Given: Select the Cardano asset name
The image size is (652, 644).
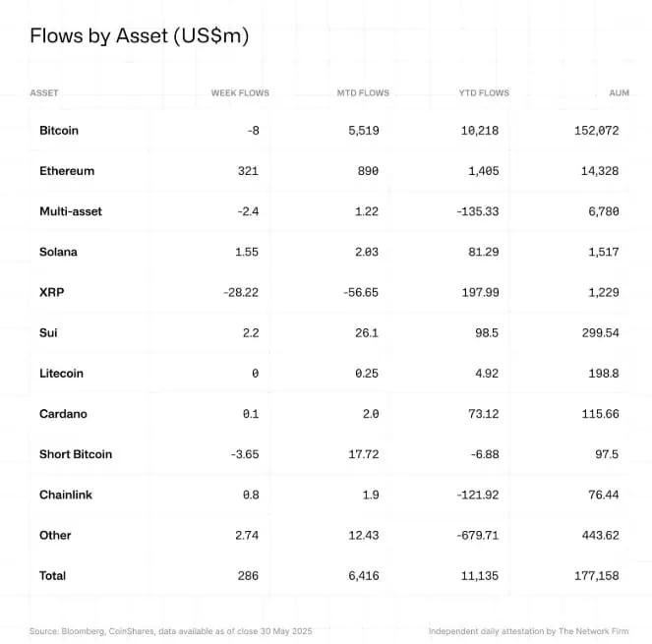Looking at the screenshot, I should (63, 414).
